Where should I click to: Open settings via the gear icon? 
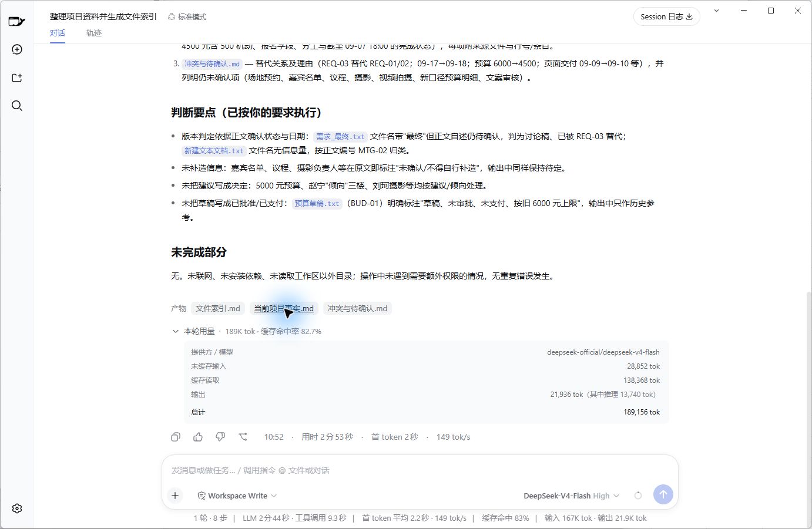(17, 508)
